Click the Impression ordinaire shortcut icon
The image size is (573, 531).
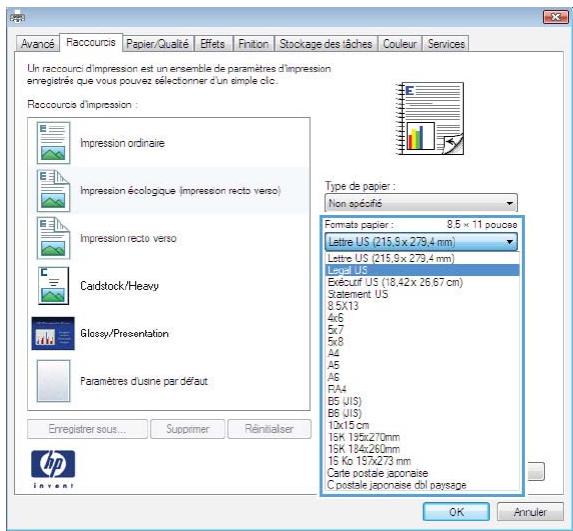pyautogui.click(x=53, y=143)
